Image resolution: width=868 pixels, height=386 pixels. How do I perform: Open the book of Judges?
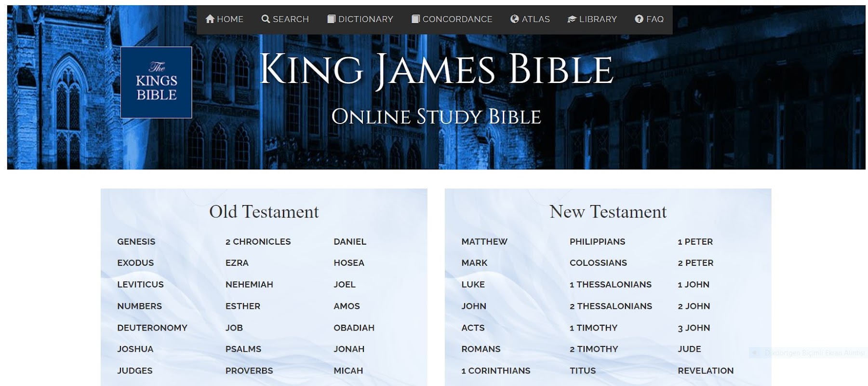pos(135,371)
